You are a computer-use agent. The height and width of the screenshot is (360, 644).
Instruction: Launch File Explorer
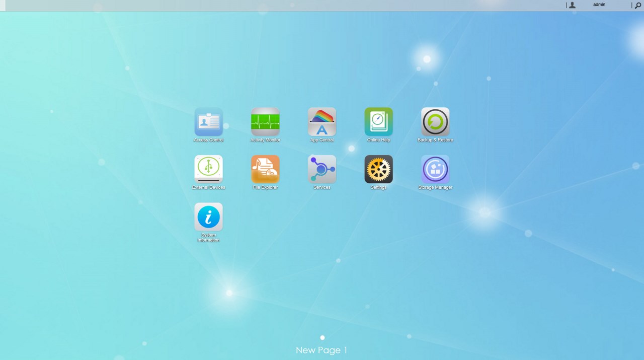(265, 169)
